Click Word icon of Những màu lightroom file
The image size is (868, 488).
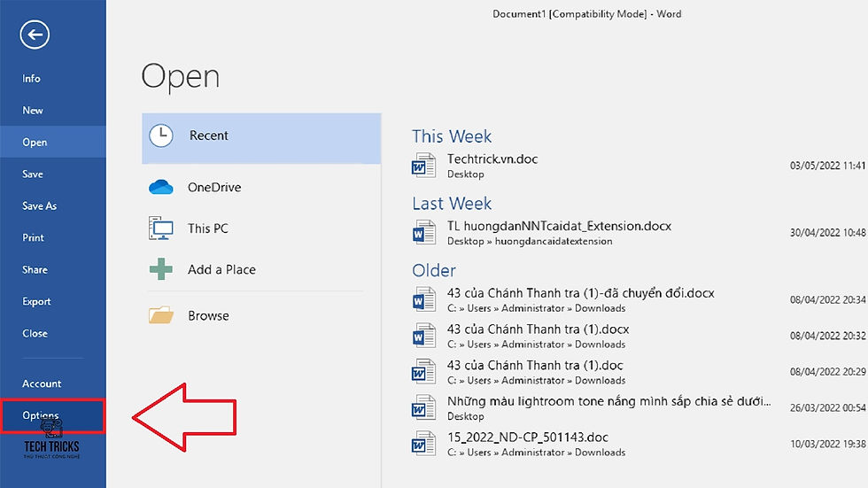click(423, 407)
